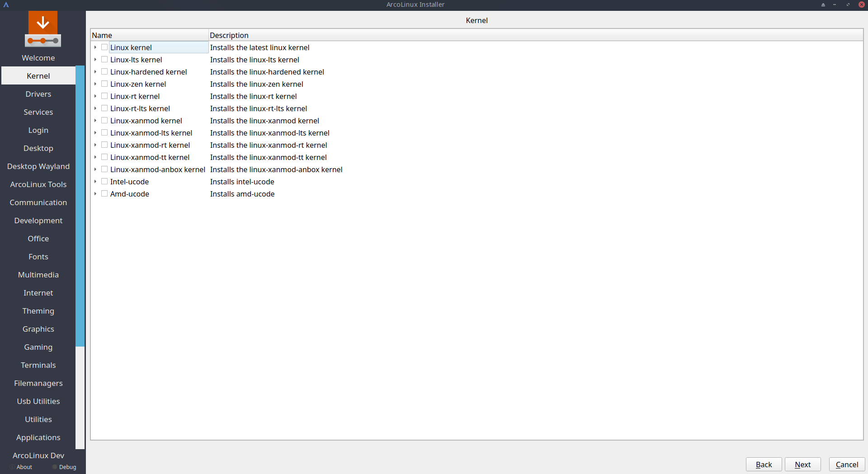The image size is (868, 474).
Task: Switch to the Fonts step
Action: pyautogui.click(x=38, y=257)
